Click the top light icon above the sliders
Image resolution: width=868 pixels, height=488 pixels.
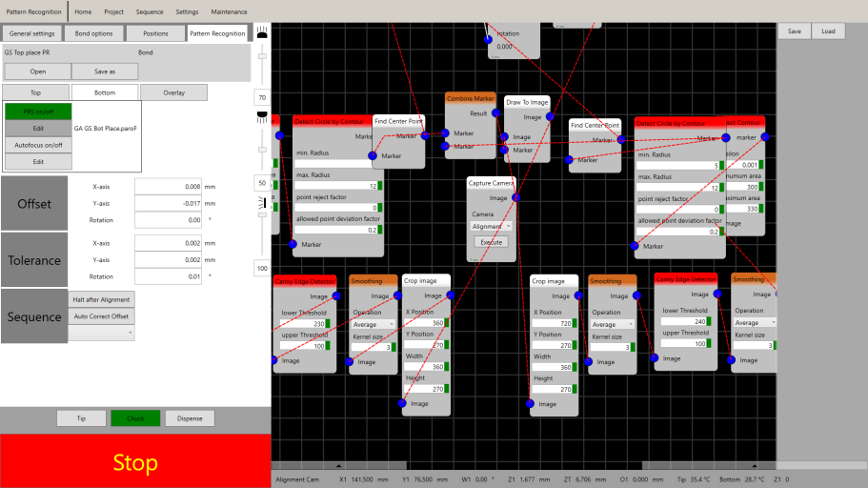coord(261,33)
